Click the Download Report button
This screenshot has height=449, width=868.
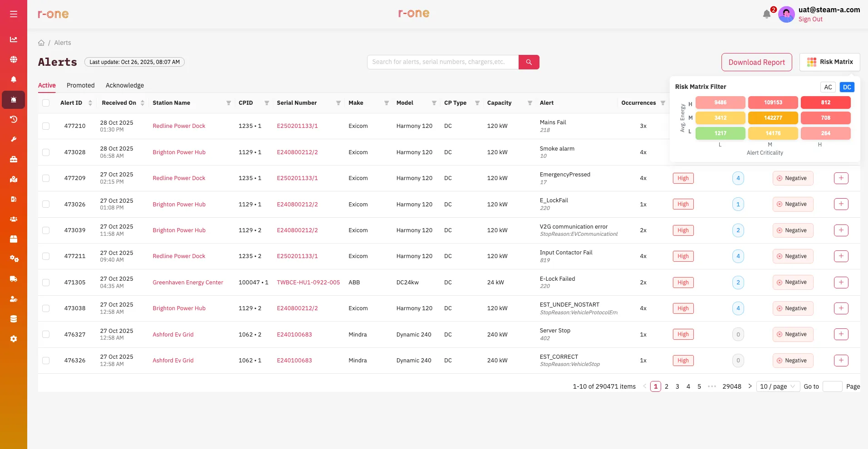(757, 62)
